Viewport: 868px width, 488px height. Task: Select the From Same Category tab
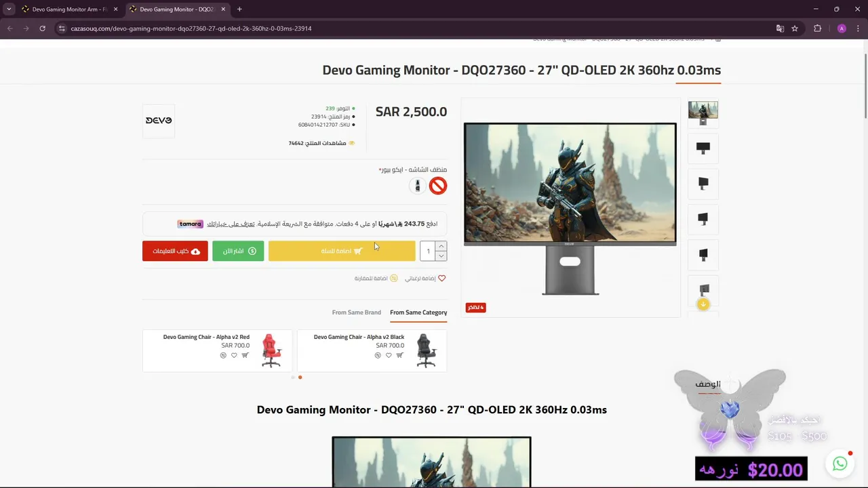[418, 312]
